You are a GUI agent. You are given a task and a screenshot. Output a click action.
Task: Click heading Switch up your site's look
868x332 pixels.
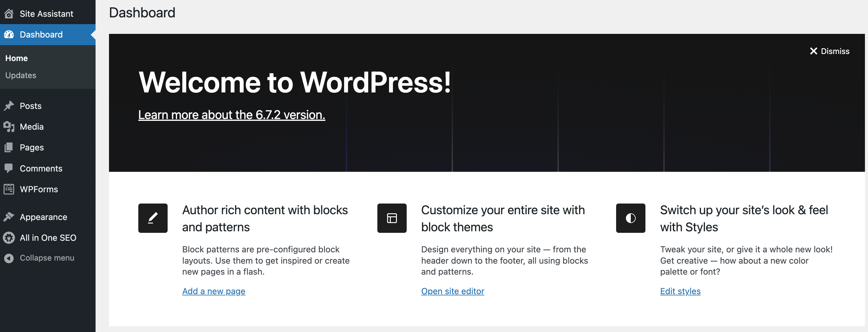[x=744, y=218]
